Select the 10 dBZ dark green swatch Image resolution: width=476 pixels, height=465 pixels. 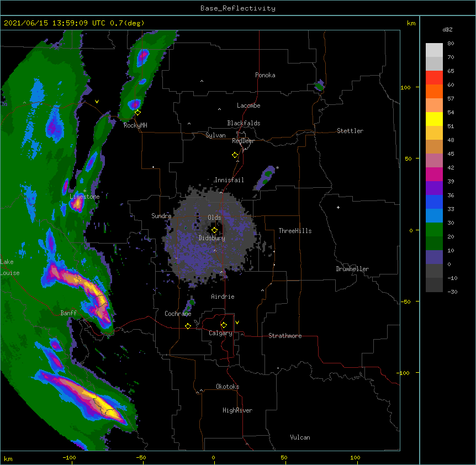point(434,244)
